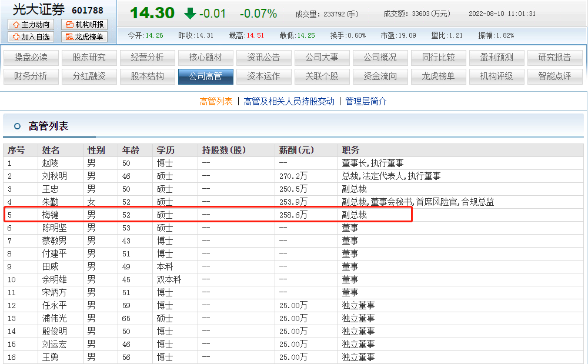Click salary value 270.2万

[x=293, y=176]
